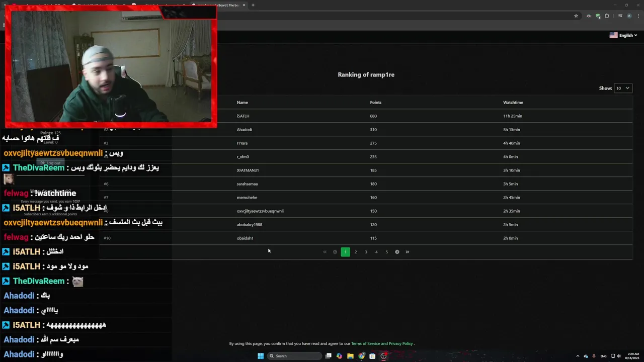Click the webcam overlay video
This screenshot has width=644, height=362.
pos(111,66)
